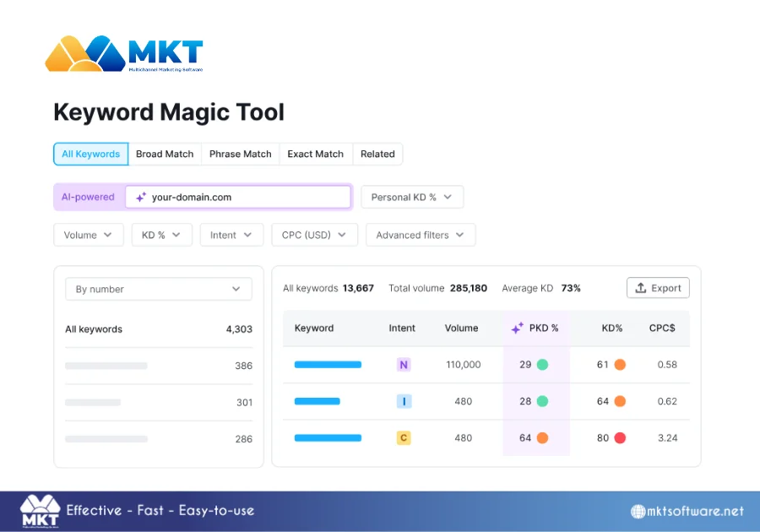The width and height of the screenshot is (760, 532).
Task: Select the I intent badge
Action: point(404,401)
